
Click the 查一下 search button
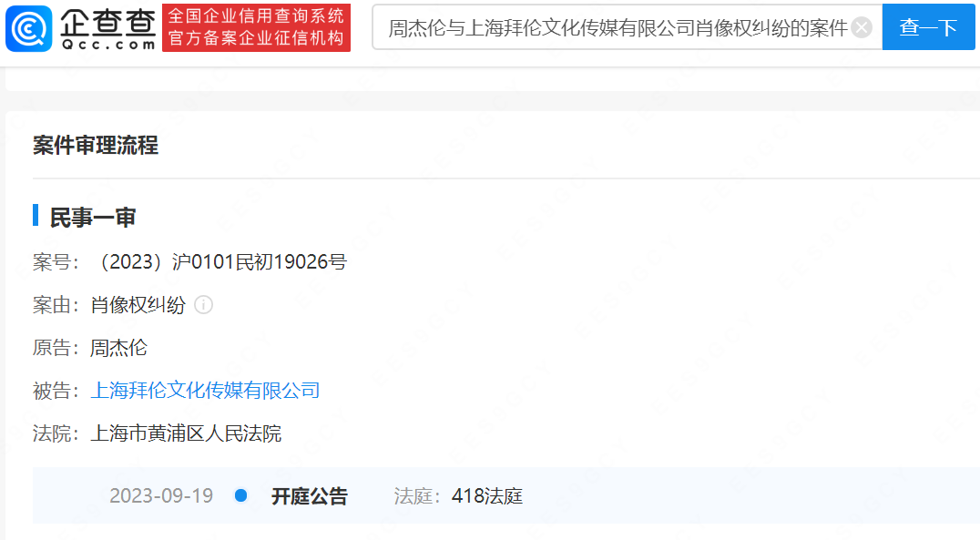click(928, 27)
